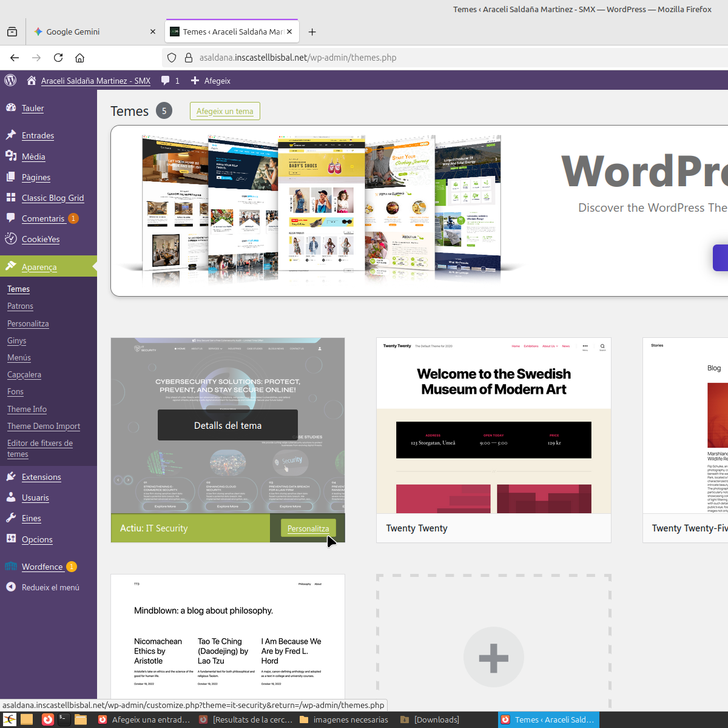The height and width of the screenshot is (728, 728).
Task: Open the Firefox tab list icon
Action: coord(12,32)
